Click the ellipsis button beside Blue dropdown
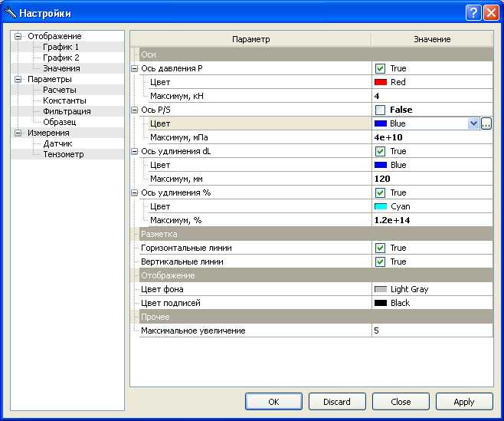The height and width of the screenshot is (421, 504). pyautogui.click(x=486, y=123)
